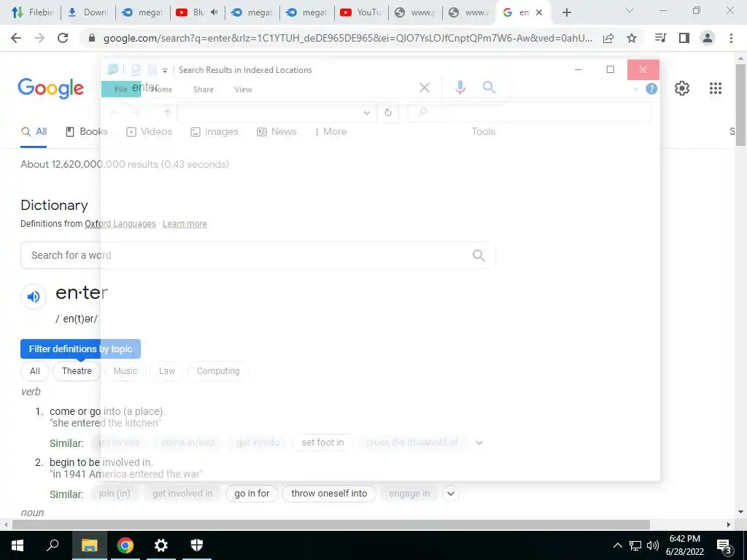Focus the File Explorer search box

tap(529, 112)
